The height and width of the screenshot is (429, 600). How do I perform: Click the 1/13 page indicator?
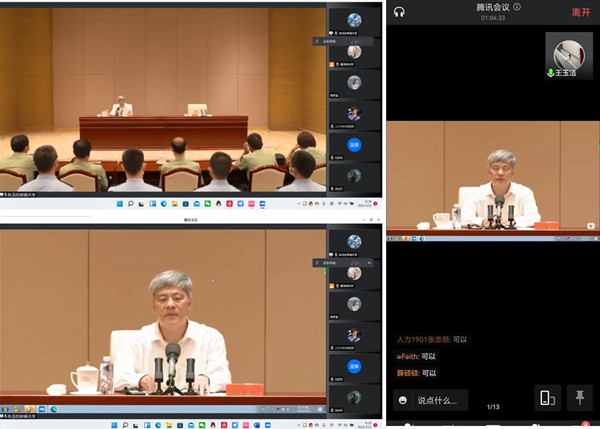[493, 407]
